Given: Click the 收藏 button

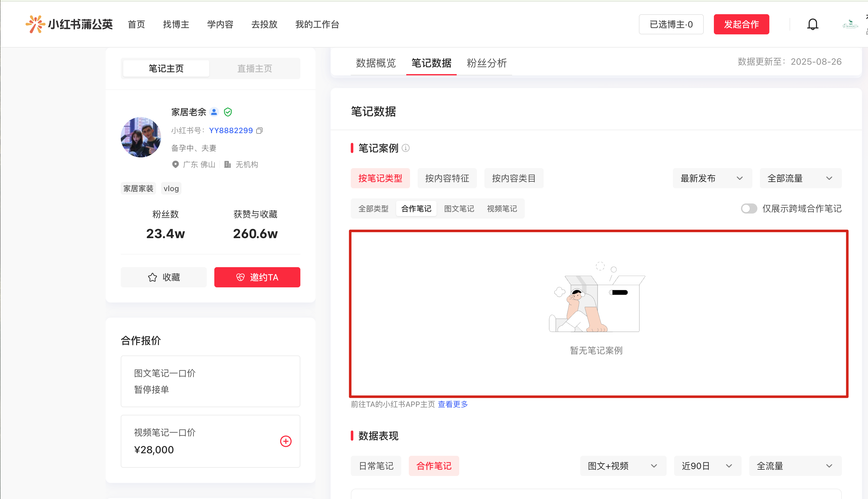Looking at the screenshot, I should tap(164, 277).
